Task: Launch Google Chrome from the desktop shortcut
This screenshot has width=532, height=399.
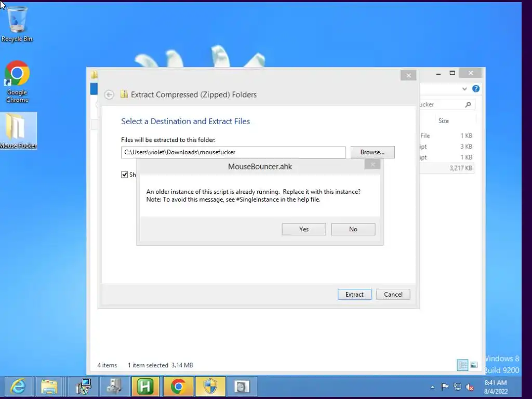Action: tap(17, 82)
